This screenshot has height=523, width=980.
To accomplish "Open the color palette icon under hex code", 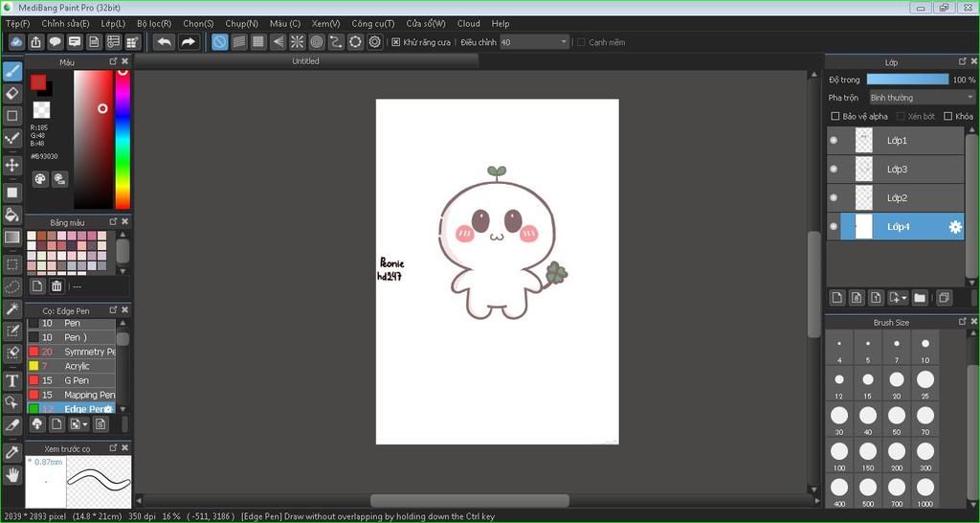I will click(x=40, y=179).
